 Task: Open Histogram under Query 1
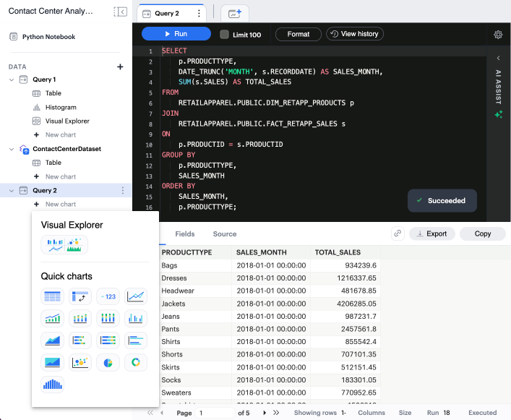(x=60, y=108)
